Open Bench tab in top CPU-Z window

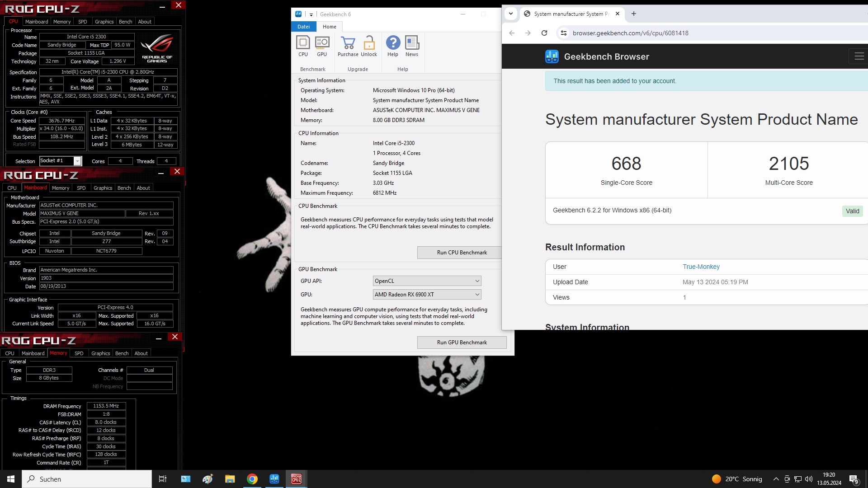click(x=126, y=22)
